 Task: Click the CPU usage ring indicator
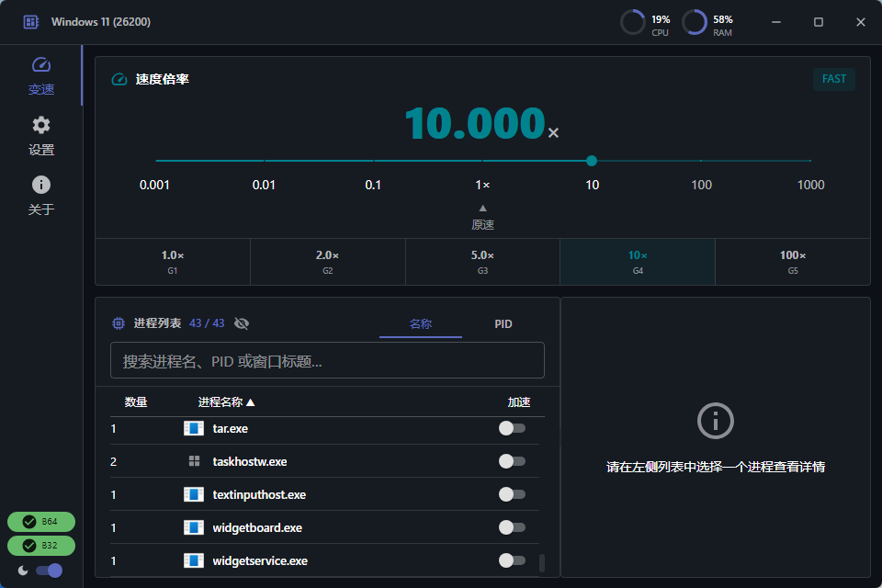tap(633, 22)
